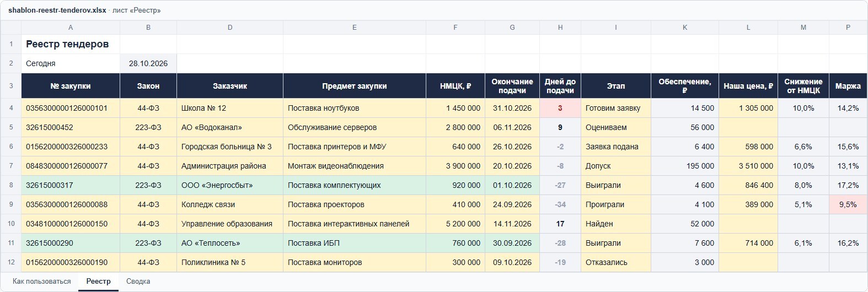Select the «Городская больница № 3» cell

pos(230,147)
